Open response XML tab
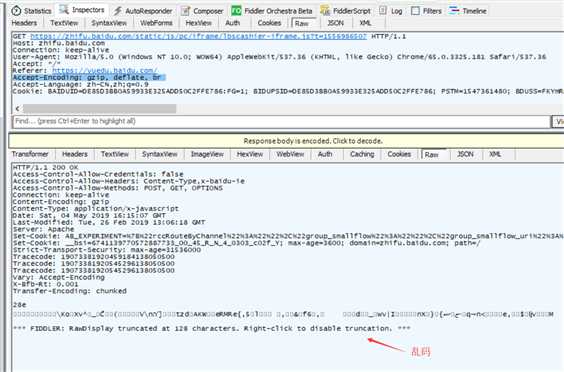This screenshot has width=564, height=372. pyautogui.click(x=495, y=154)
